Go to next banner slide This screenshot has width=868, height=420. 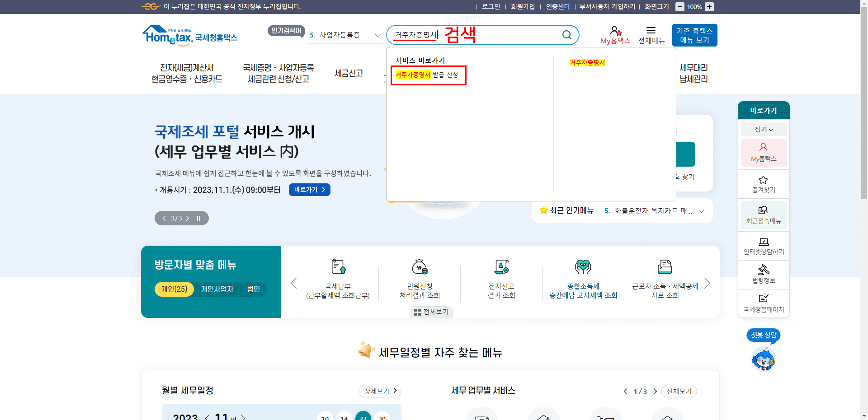[188, 218]
